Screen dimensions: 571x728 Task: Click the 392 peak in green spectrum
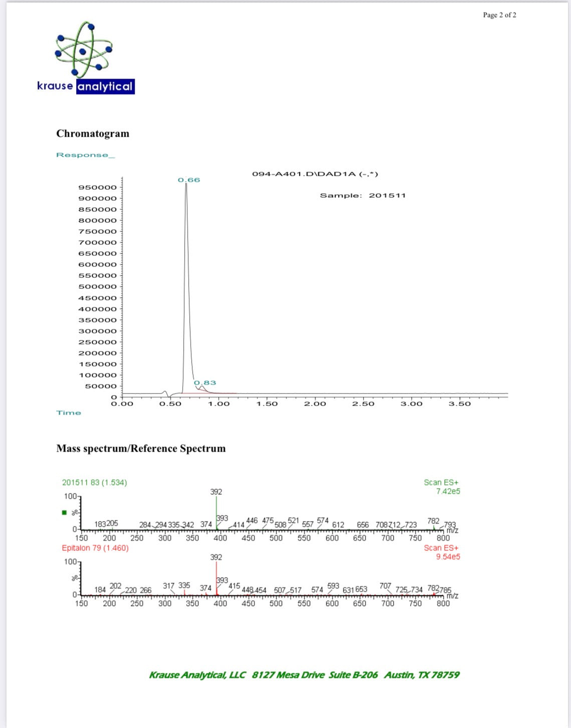pos(216,493)
